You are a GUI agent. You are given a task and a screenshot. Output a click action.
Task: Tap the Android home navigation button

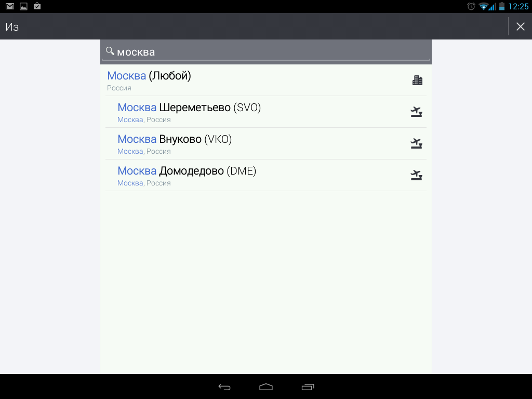pos(266,387)
